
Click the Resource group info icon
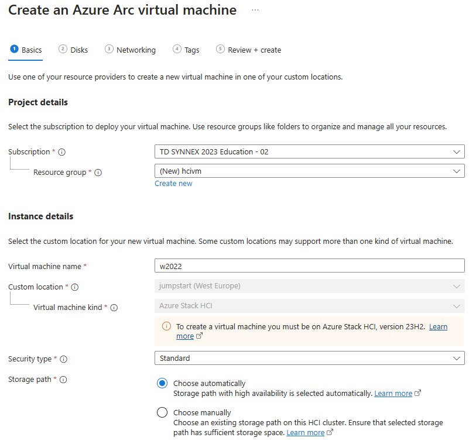tap(98, 173)
